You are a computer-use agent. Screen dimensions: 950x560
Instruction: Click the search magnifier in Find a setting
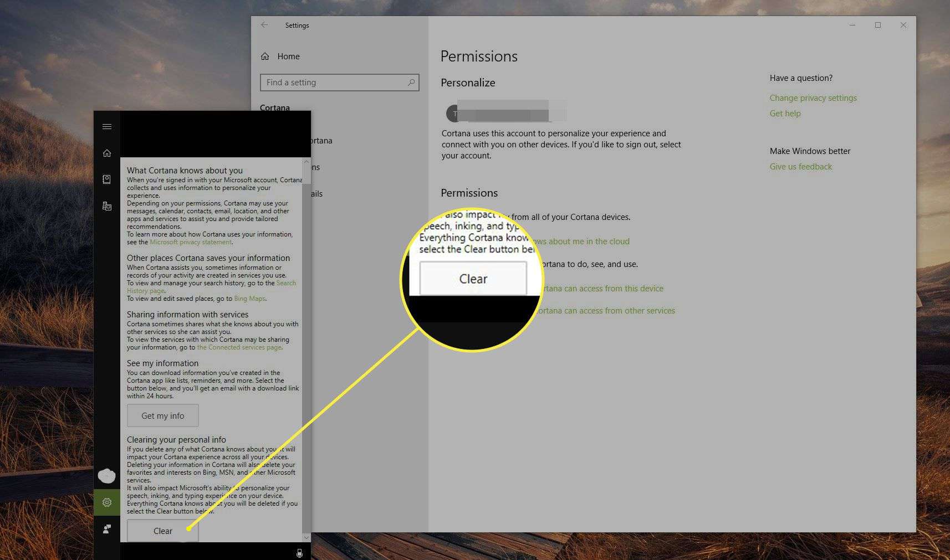pos(411,83)
